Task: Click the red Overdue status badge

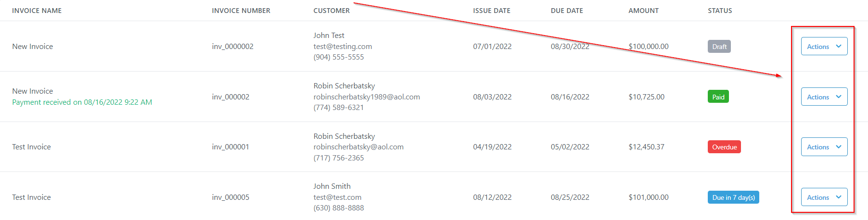Action: 724,147
